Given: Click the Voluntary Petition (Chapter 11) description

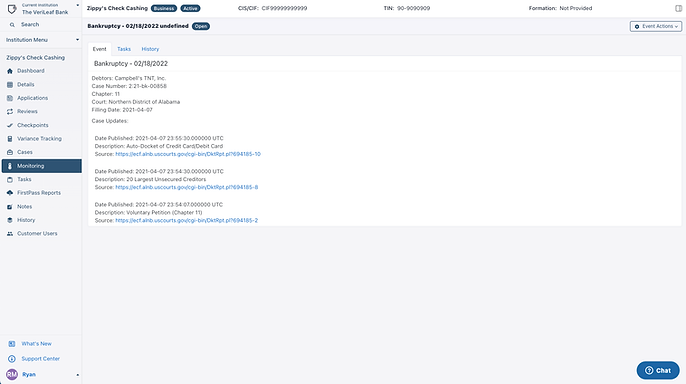Looking at the screenshot, I should pos(148,213).
